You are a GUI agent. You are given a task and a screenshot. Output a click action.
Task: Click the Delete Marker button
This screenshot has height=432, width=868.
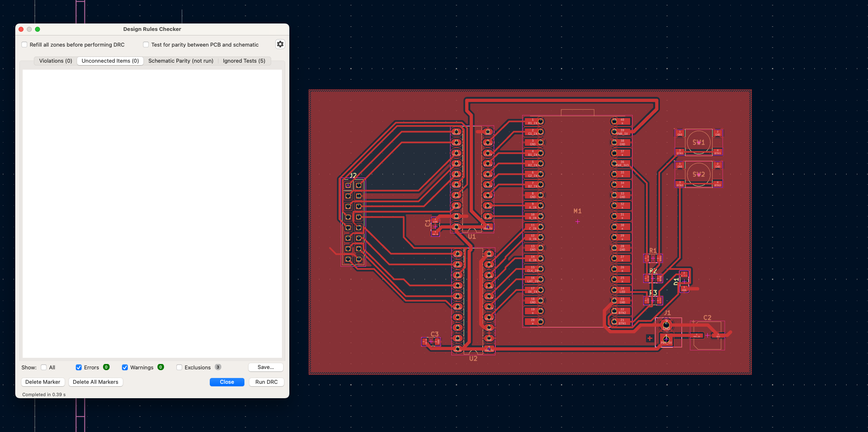pyautogui.click(x=43, y=382)
